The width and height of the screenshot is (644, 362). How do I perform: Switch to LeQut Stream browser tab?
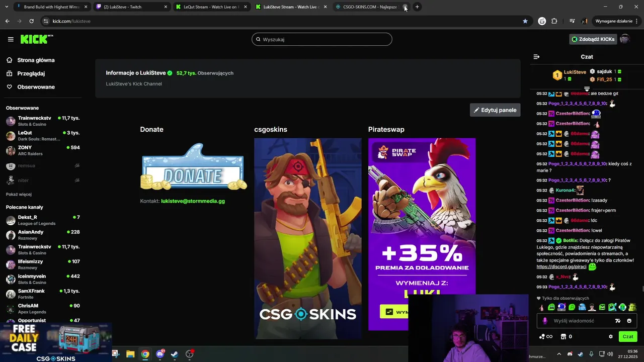[210, 7]
